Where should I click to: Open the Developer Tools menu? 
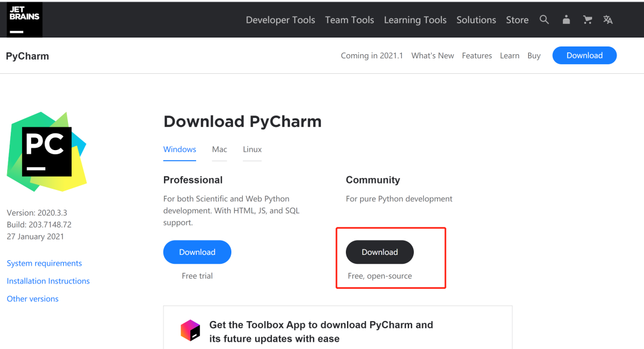point(280,20)
